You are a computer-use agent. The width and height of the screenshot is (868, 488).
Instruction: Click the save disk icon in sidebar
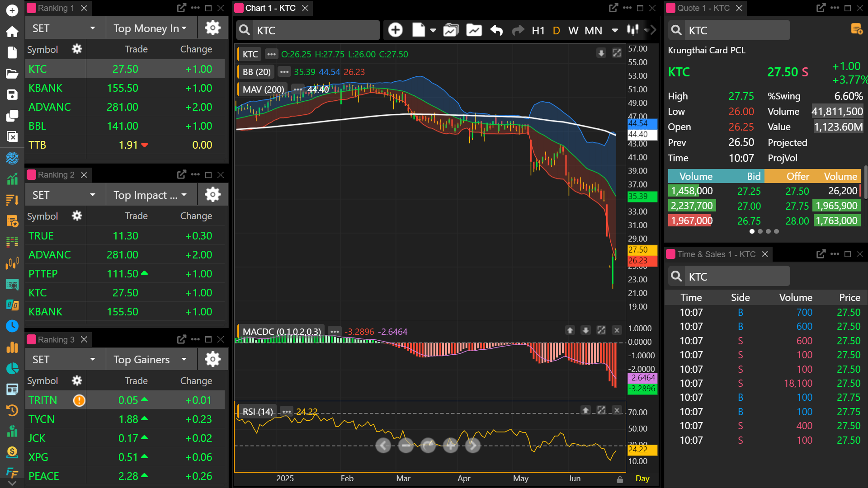12,94
